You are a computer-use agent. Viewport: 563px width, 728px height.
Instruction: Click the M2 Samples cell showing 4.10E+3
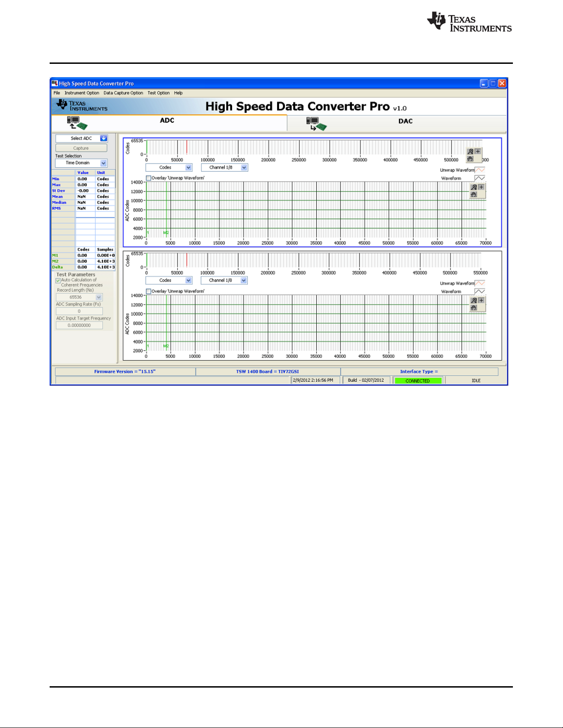coord(105,261)
